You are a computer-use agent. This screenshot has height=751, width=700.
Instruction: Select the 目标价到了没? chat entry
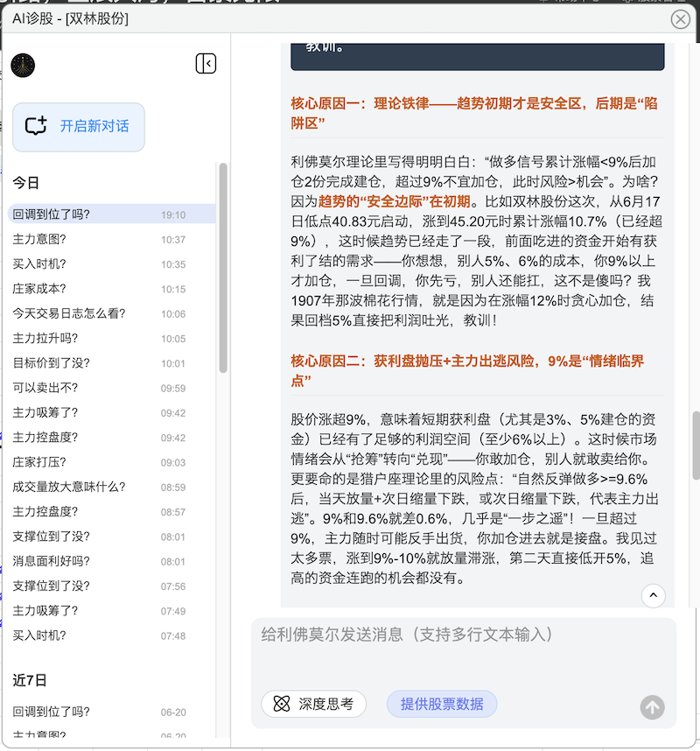point(51,363)
